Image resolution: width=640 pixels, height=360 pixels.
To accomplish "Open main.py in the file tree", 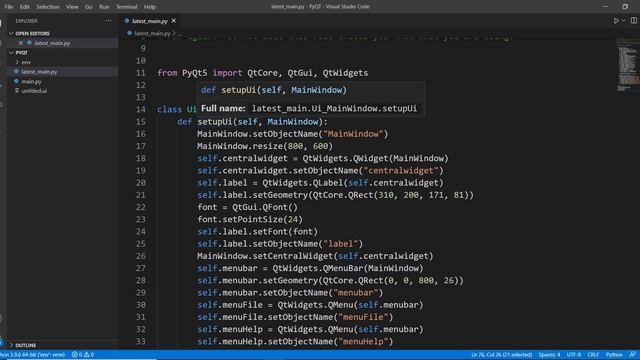I will [x=31, y=82].
